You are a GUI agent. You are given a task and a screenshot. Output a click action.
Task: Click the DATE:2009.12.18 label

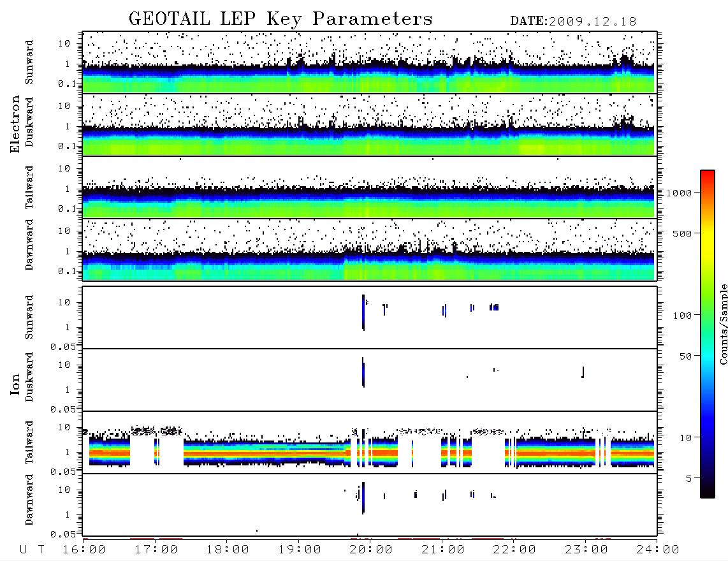click(573, 22)
